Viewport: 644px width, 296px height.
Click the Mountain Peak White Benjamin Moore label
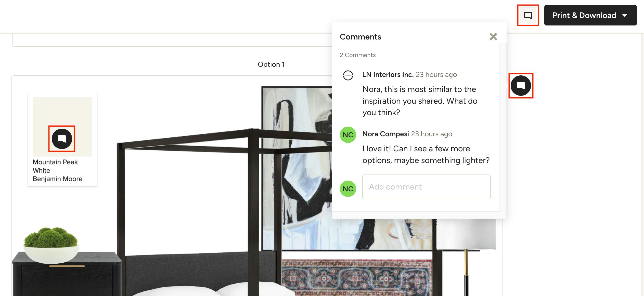coord(58,170)
